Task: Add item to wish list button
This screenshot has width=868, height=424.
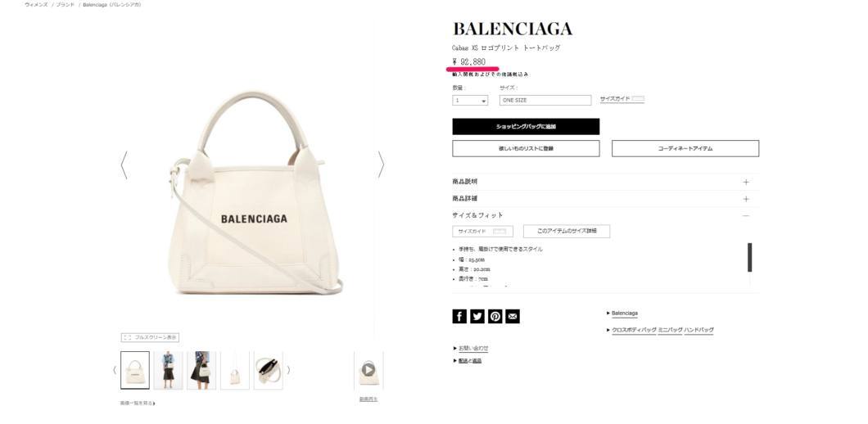Action: point(526,148)
